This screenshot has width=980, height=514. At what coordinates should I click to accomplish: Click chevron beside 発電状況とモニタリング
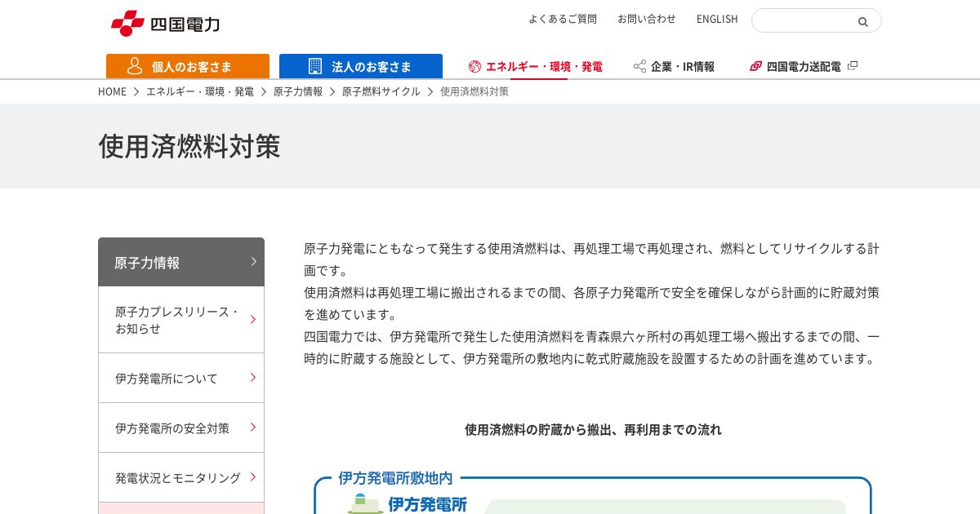click(x=253, y=476)
